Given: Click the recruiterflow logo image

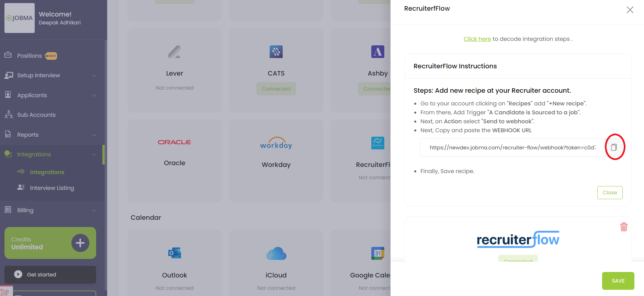Looking at the screenshot, I should [518, 239].
